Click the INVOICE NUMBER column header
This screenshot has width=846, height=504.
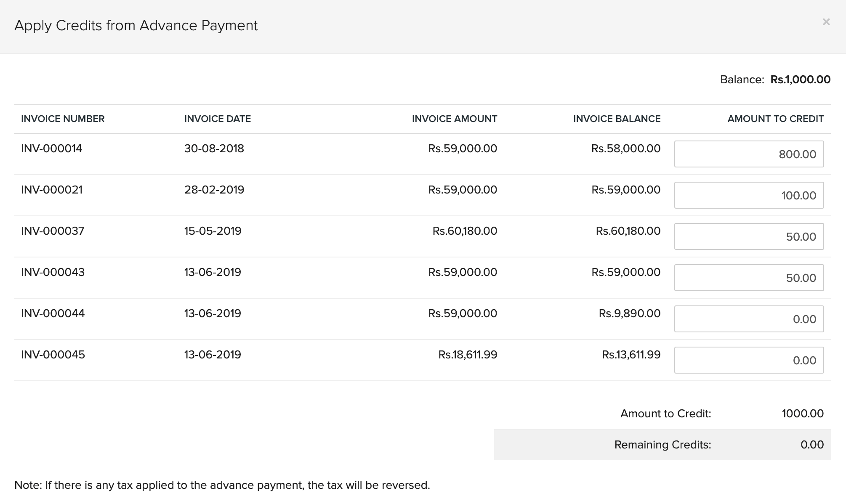click(62, 119)
